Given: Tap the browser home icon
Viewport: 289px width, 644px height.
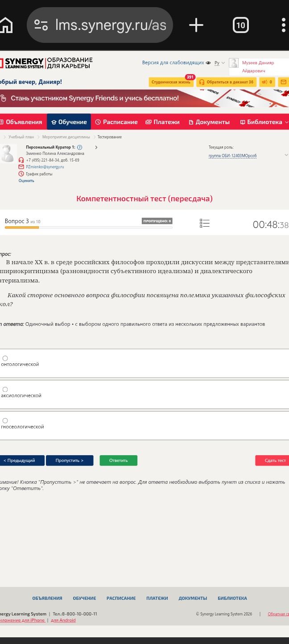Looking at the screenshot, I should (x=6, y=25).
